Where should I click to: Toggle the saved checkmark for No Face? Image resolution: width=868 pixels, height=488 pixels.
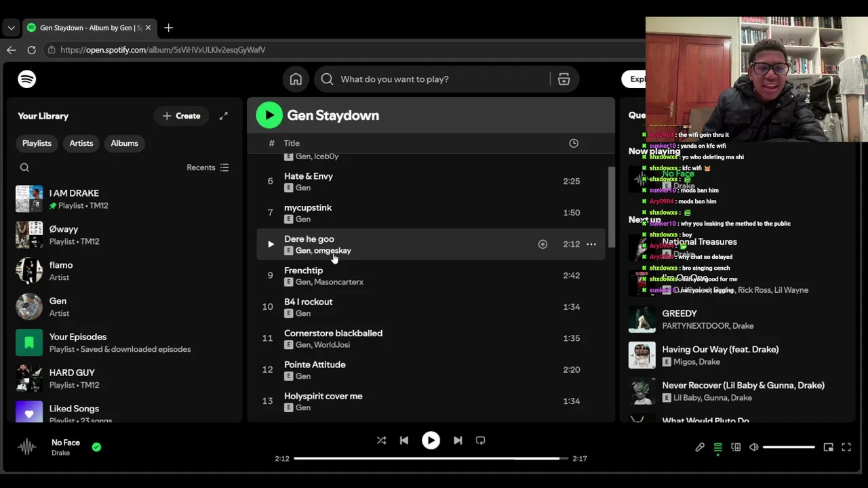[96, 447]
